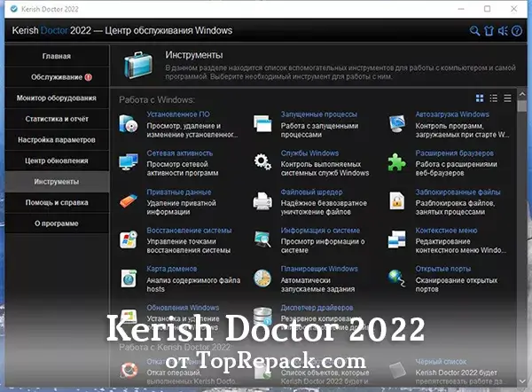Click the scrollbar down arrow
The image size is (532, 392).
[522, 381]
